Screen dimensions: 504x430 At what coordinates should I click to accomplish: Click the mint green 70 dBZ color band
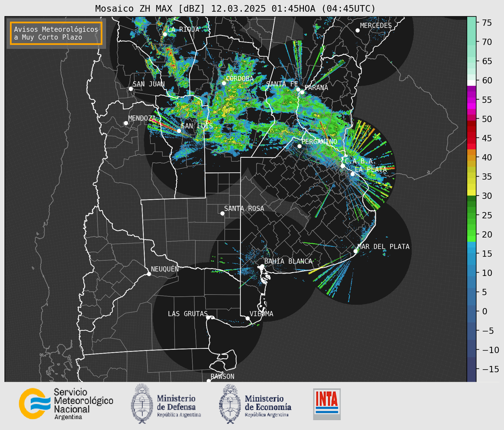pos(471,42)
